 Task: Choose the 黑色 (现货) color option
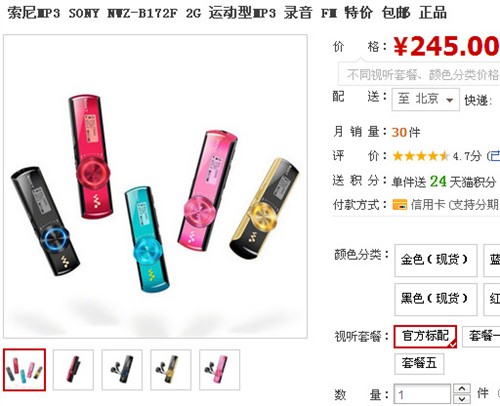(436, 299)
